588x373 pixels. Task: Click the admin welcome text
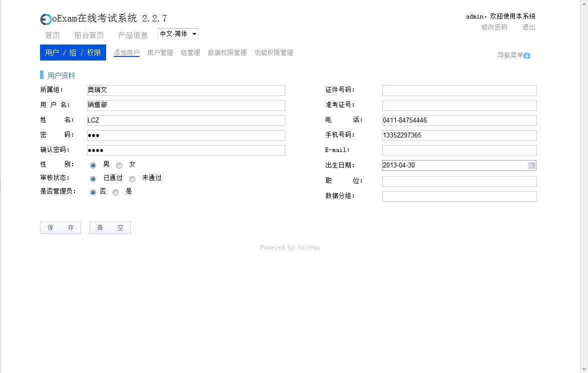pos(500,16)
